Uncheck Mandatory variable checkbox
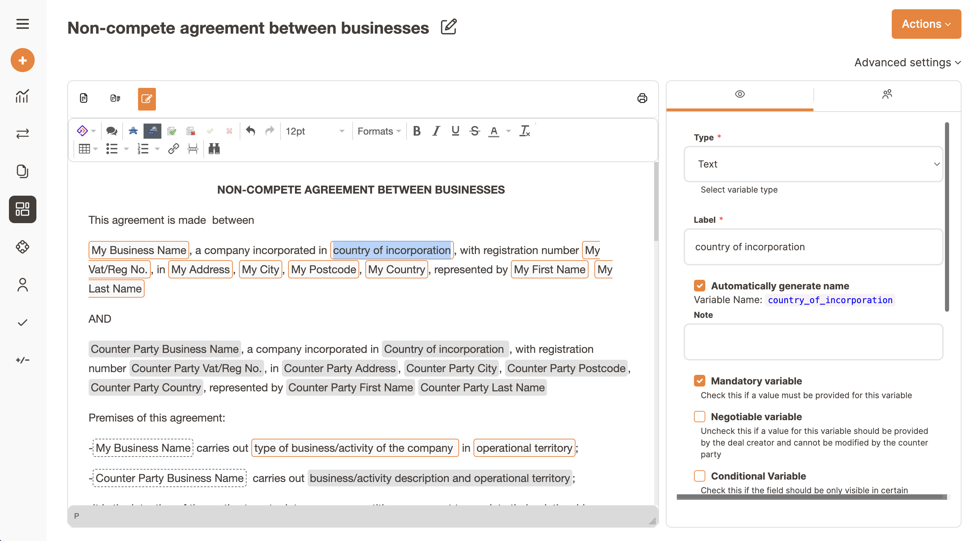 [699, 380]
